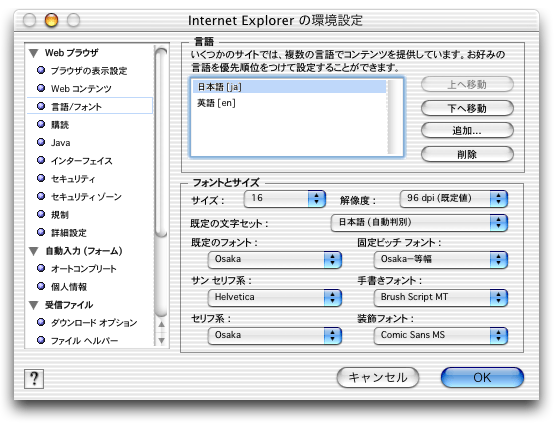The width and height of the screenshot is (554, 423).
Task: Open the サイズ 16 popup menu
Action: 284,199
